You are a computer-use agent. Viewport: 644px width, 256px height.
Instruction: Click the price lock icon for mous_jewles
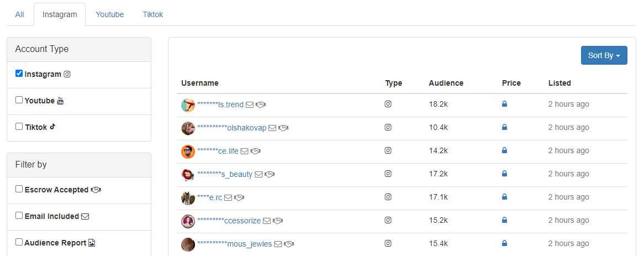(504, 243)
